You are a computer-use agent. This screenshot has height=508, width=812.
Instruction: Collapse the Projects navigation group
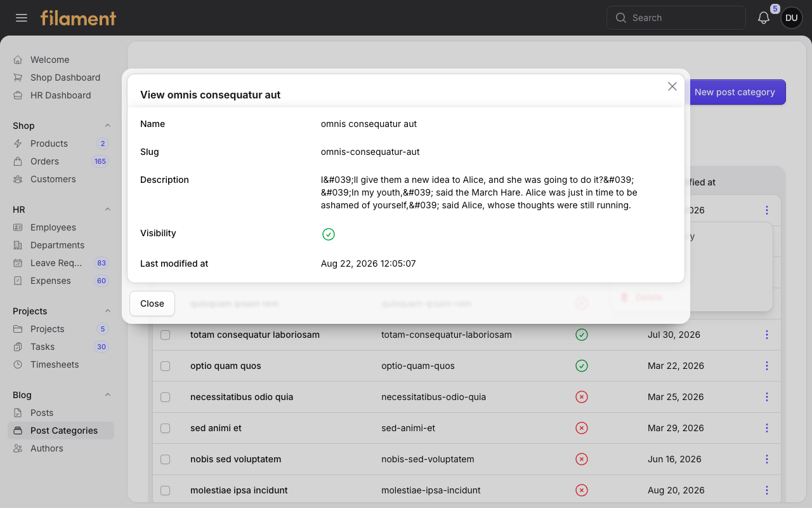[x=108, y=311]
